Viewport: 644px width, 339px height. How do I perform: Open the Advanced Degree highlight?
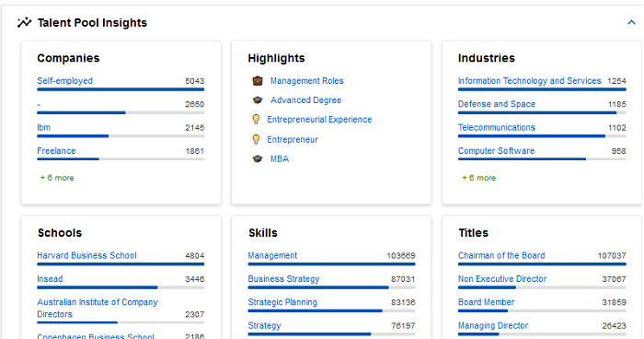(x=305, y=100)
